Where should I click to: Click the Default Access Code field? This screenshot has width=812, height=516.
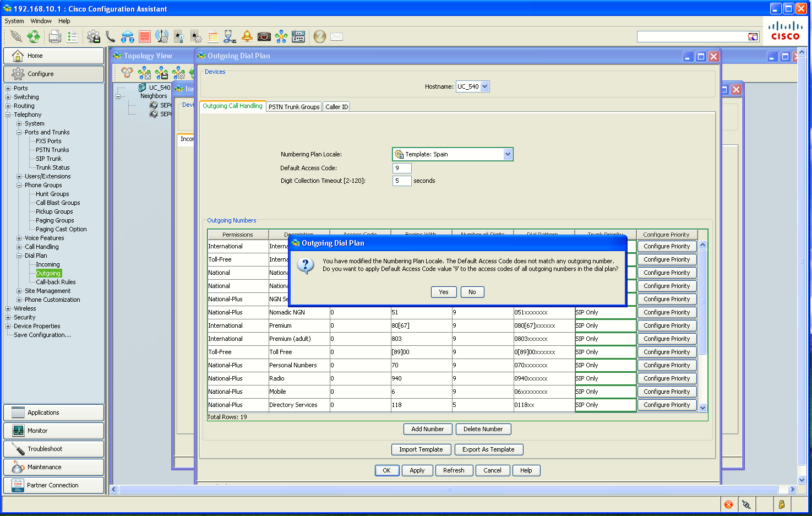(x=402, y=168)
